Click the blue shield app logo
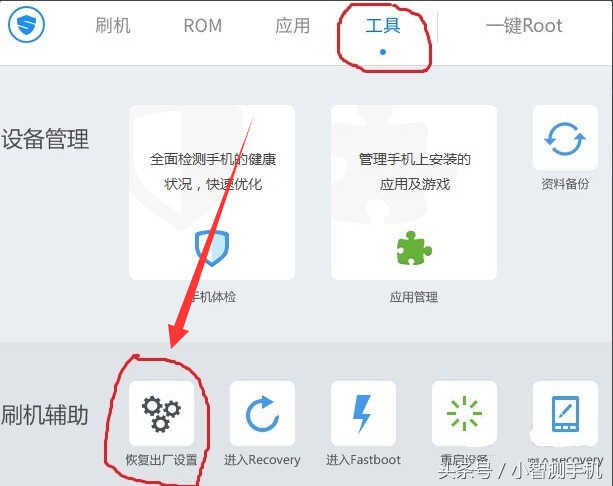613x486 pixels. 27,24
